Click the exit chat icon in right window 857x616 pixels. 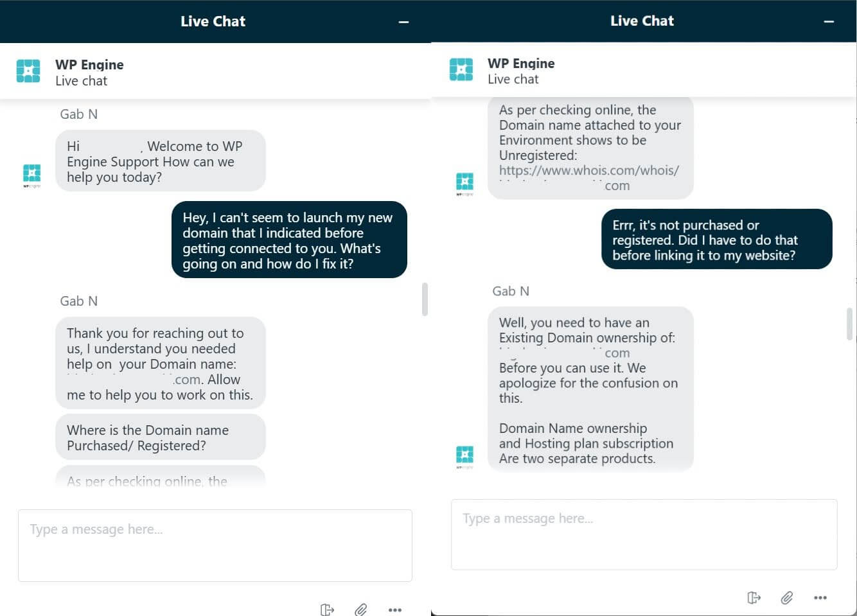coord(754,598)
